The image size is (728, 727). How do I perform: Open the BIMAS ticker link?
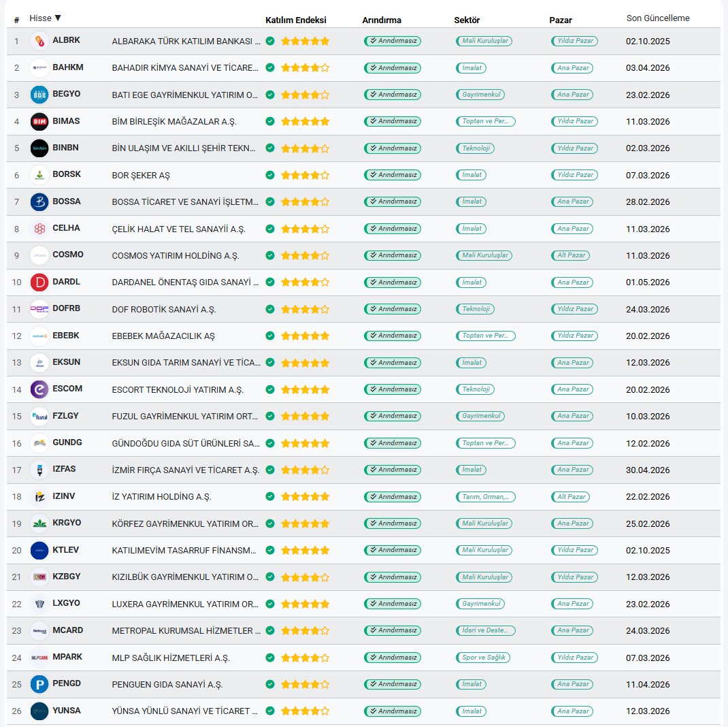tap(66, 120)
